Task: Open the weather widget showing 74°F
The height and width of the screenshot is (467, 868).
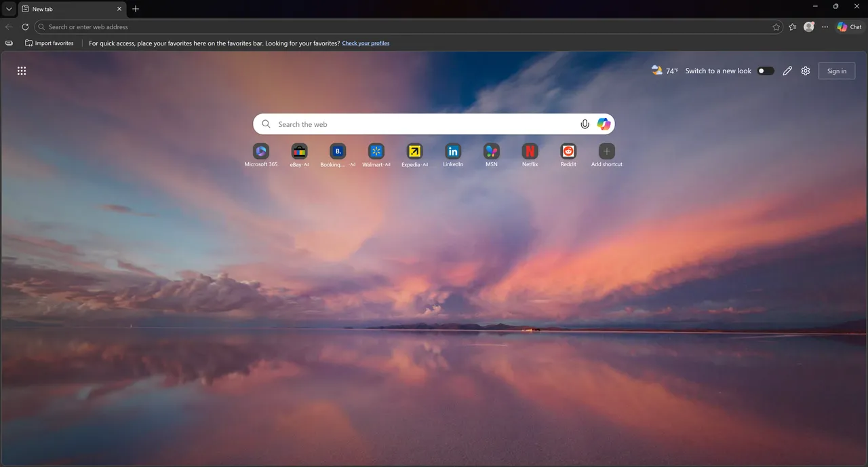Action: 665,71
